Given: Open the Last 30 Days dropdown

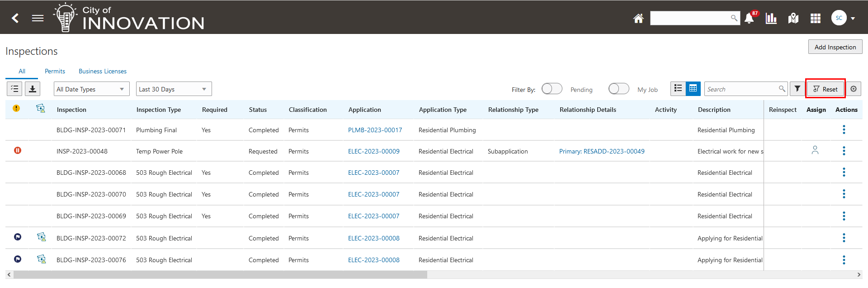Looking at the screenshot, I should coord(174,89).
